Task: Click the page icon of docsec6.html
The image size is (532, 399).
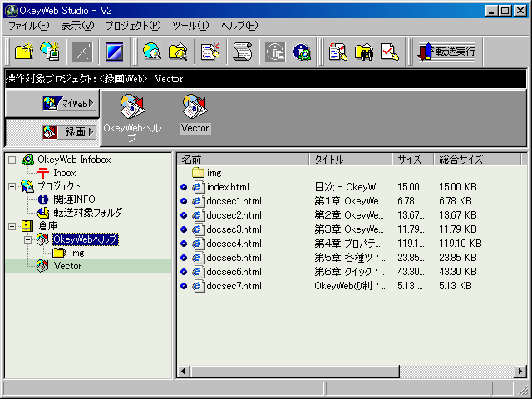Action: pyautogui.click(x=199, y=272)
